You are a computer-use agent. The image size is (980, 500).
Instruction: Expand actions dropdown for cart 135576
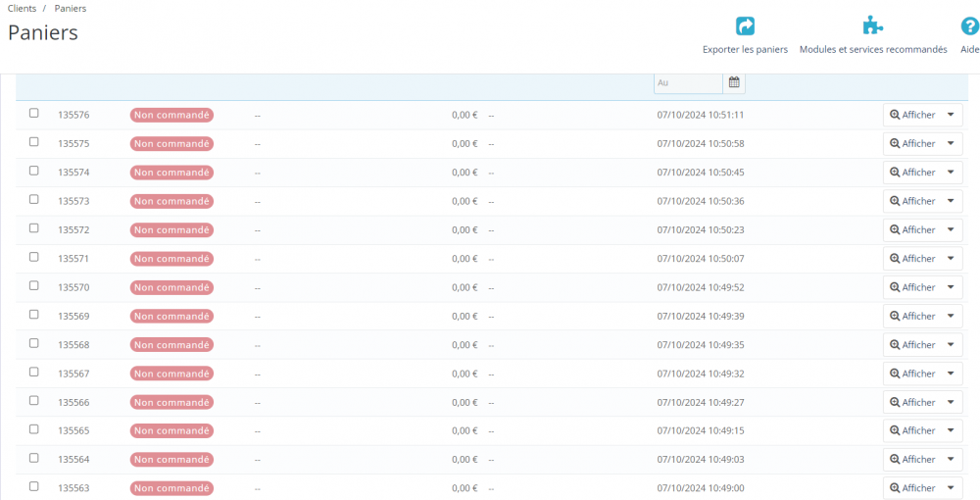951,115
